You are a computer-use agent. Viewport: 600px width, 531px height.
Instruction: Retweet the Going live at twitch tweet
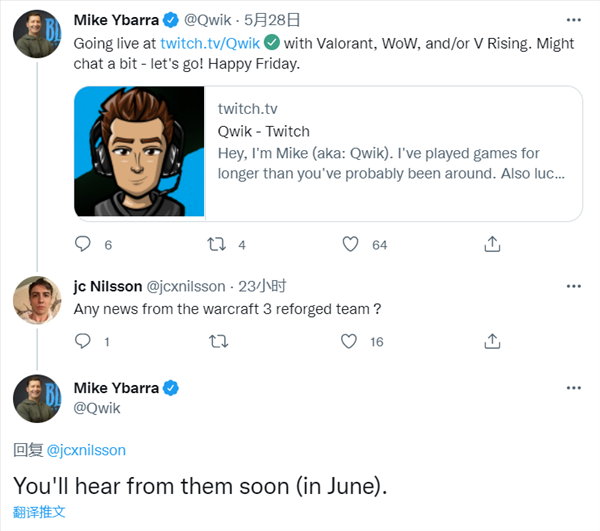tap(217, 244)
